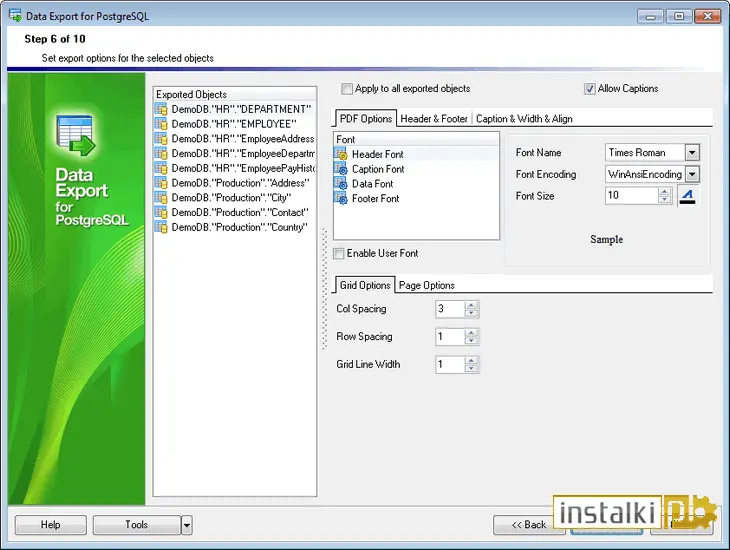
Task: Expand the Tools button dropdown arrow
Action: click(x=187, y=525)
